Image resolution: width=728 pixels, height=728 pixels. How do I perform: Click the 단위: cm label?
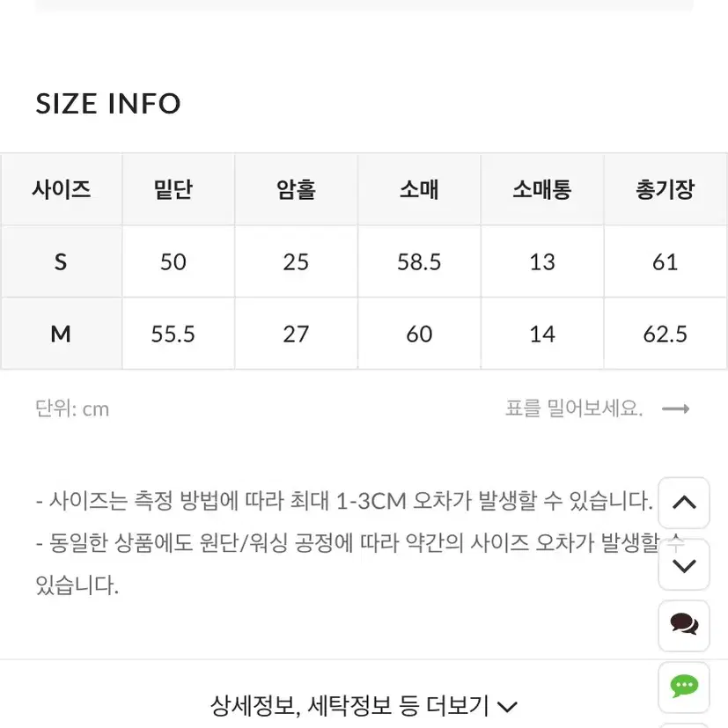click(72, 409)
